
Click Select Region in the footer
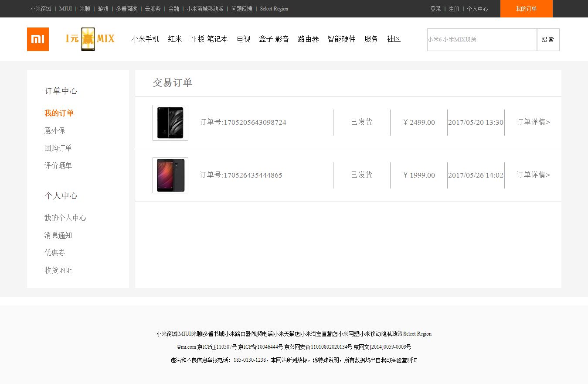pos(418,334)
